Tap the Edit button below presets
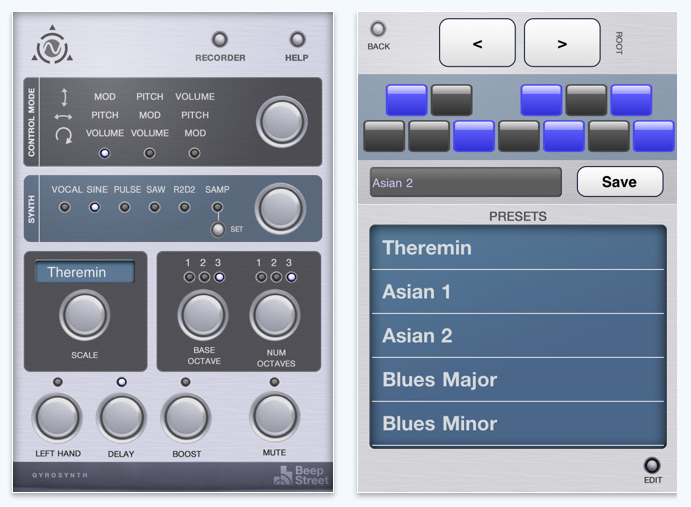The height and width of the screenshot is (507, 691). click(x=652, y=465)
